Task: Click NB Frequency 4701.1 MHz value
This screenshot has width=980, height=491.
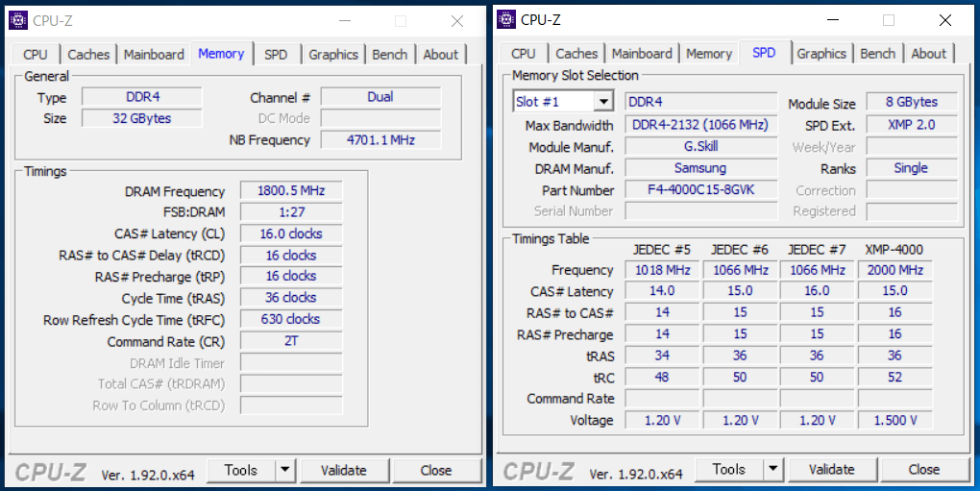Action: 380,140
